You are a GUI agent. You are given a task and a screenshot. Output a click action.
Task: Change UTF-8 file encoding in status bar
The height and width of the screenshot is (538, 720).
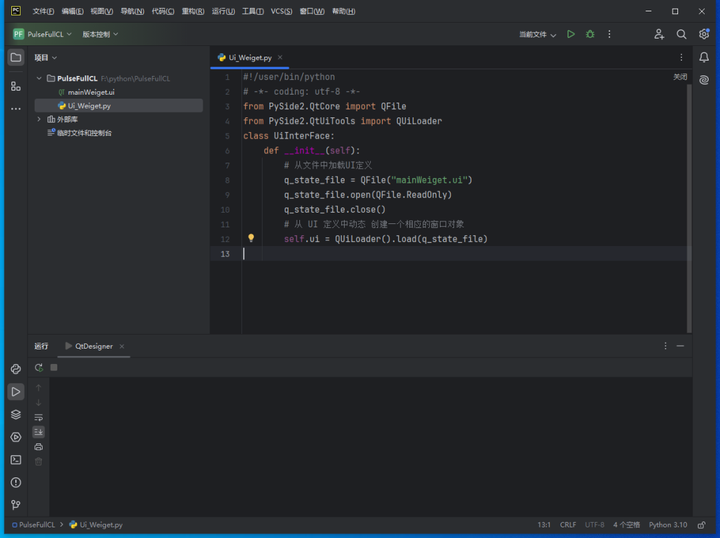coord(595,525)
